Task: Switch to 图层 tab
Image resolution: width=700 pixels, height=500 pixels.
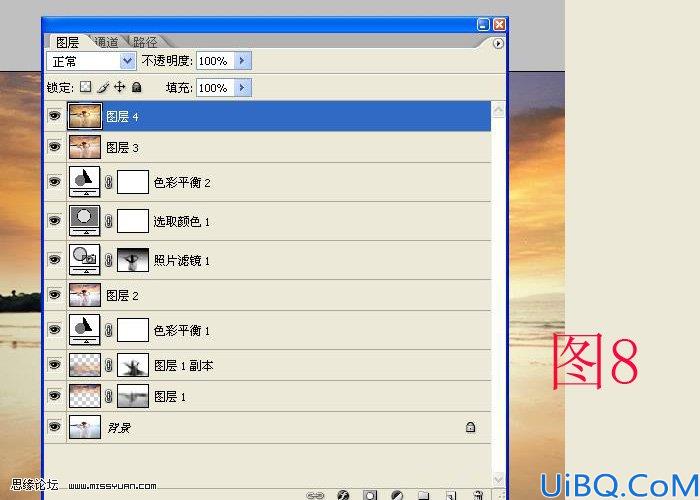Action: [67, 42]
